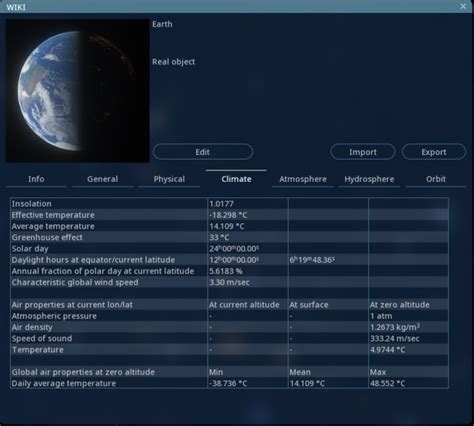Click the value -18.298 °C
The image size is (474, 426).
coord(228,215)
